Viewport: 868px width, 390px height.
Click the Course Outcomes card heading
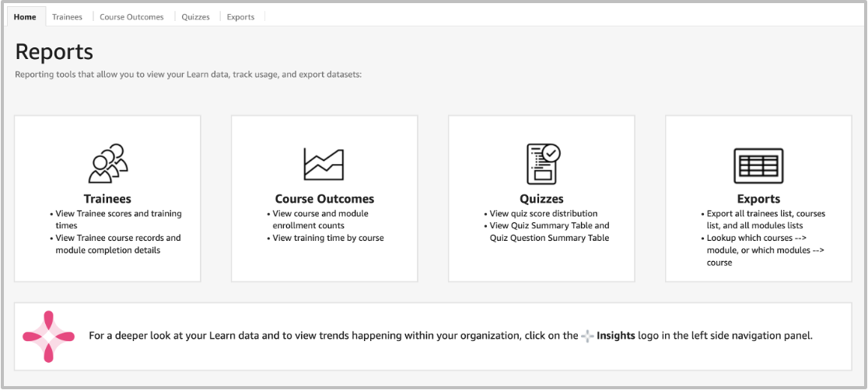click(x=324, y=199)
